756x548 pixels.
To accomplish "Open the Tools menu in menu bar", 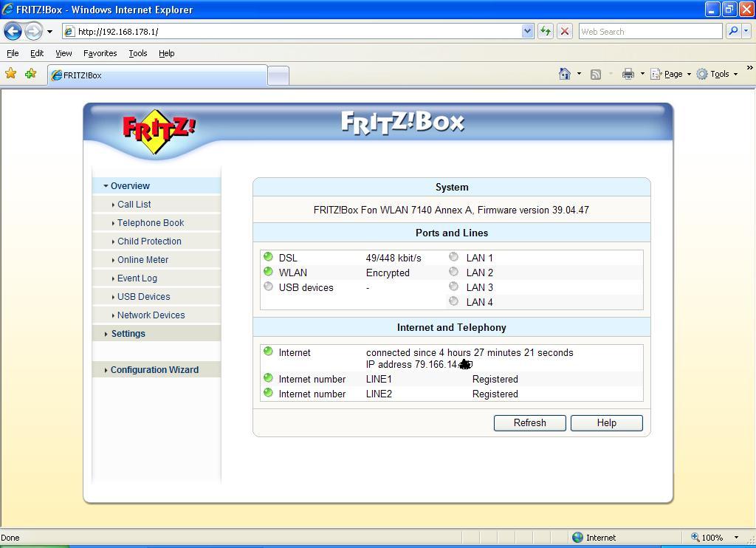I will tap(138, 53).
